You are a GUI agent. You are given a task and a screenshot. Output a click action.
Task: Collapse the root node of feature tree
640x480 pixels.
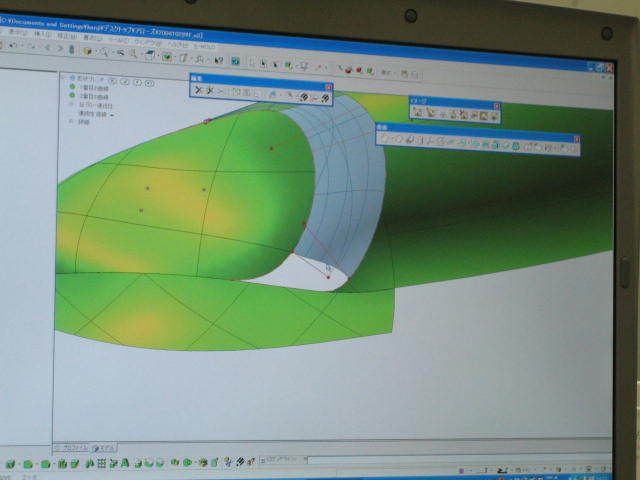pos(62,77)
